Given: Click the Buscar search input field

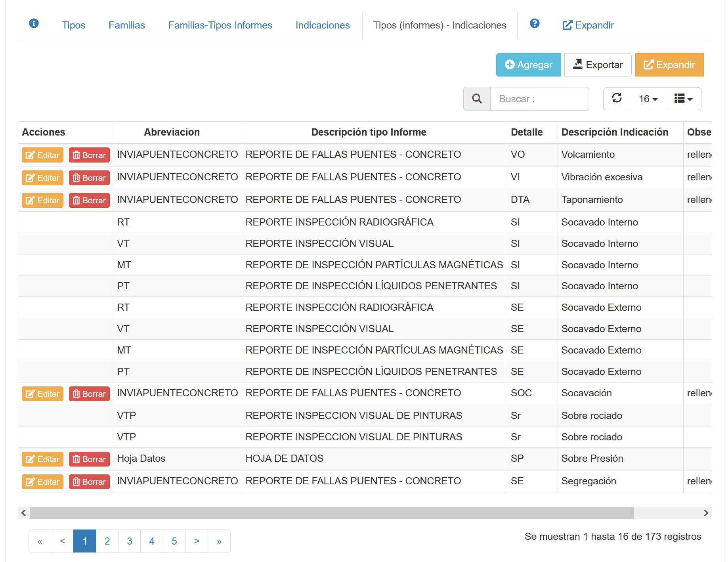Looking at the screenshot, I should (x=539, y=99).
